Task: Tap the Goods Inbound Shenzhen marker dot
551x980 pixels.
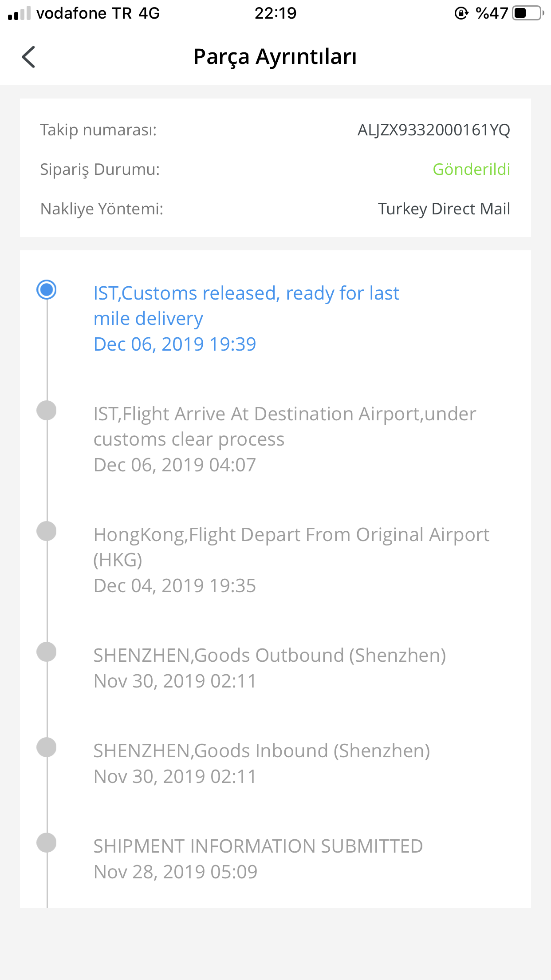Action: point(47,747)
